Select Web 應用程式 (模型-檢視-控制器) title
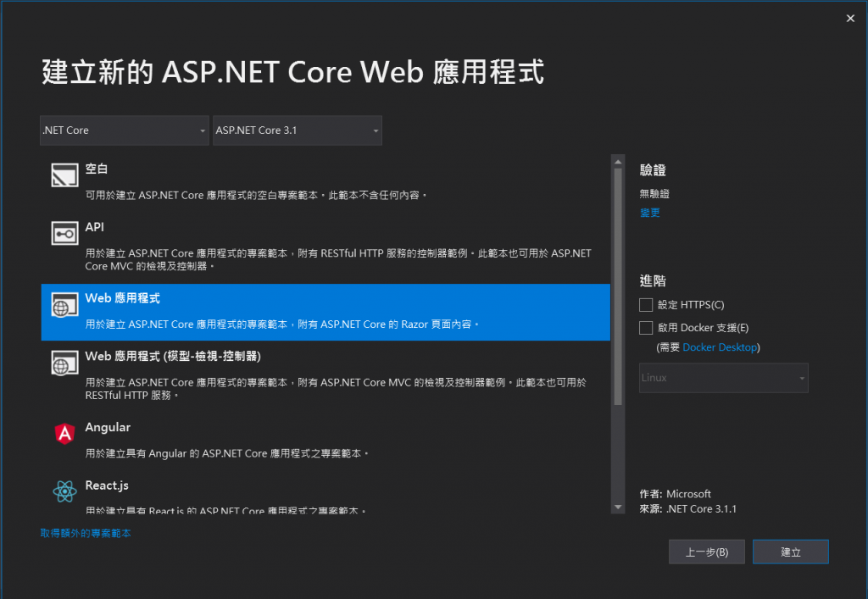 173,356
